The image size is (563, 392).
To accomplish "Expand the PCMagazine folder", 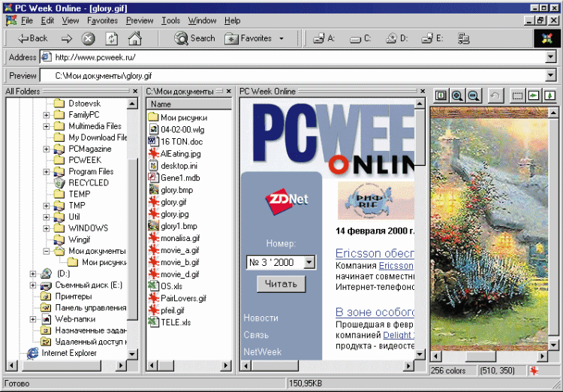I will point(46,149).
